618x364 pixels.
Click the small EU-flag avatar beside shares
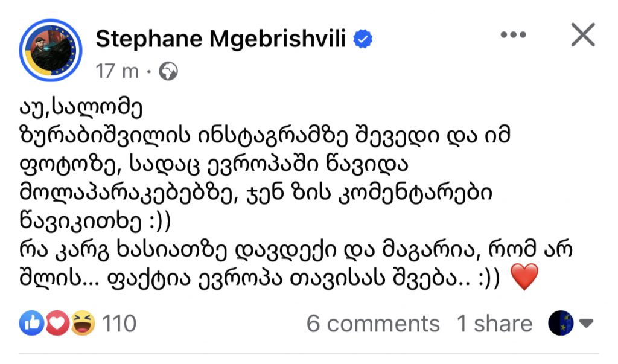pos(561,324)
